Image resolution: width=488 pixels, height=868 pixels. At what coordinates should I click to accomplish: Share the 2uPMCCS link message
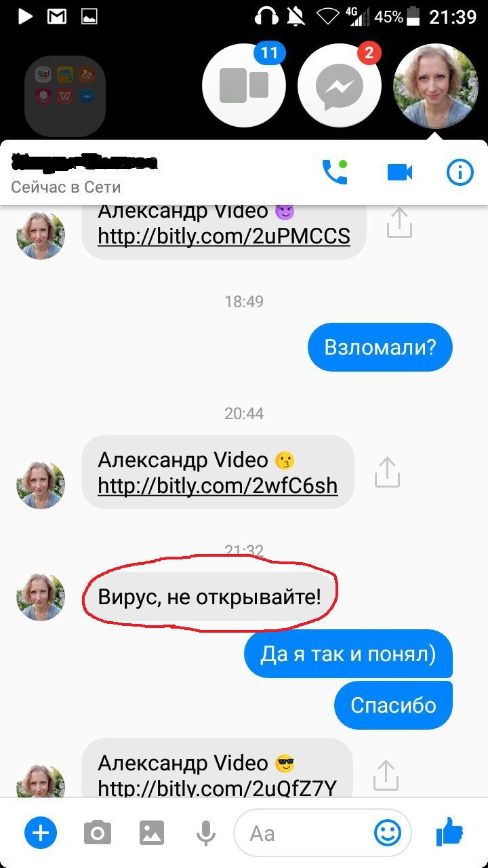pyautogui.click(x=399, y=223)
